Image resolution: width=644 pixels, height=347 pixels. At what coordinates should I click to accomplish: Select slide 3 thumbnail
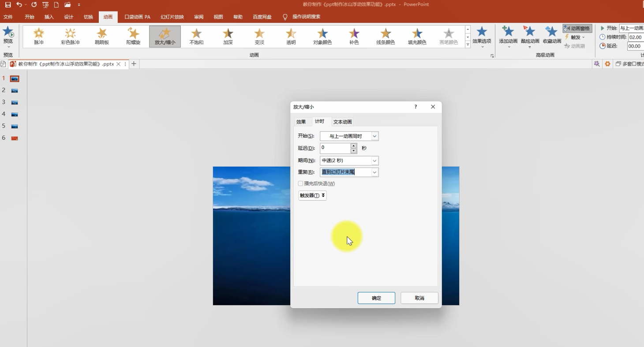tap(15, 102)
